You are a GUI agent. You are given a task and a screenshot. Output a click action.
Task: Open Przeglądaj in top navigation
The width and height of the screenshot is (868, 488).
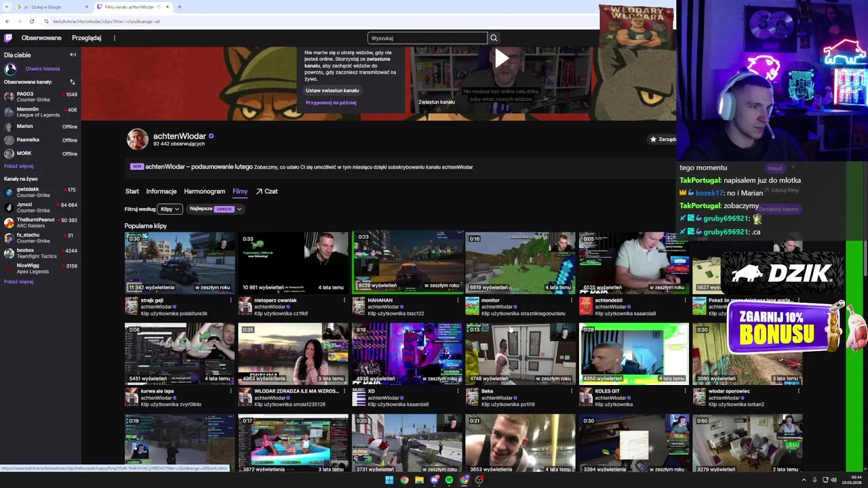pos(86,38)
